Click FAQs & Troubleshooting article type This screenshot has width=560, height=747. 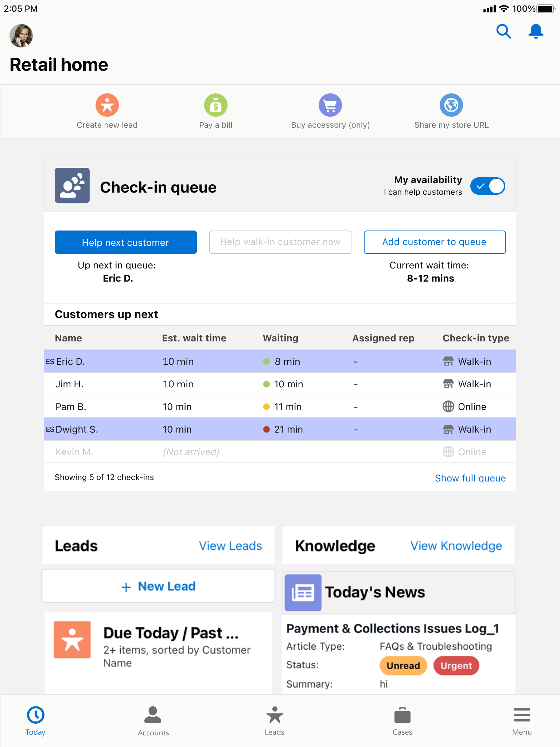(x=436, y=646)
